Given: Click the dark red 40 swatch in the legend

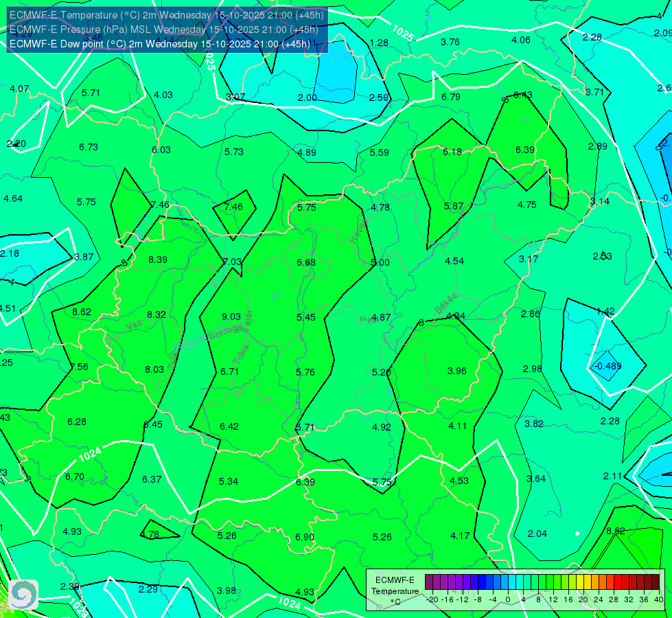Looking at the screenshot, I should (656, 582).
